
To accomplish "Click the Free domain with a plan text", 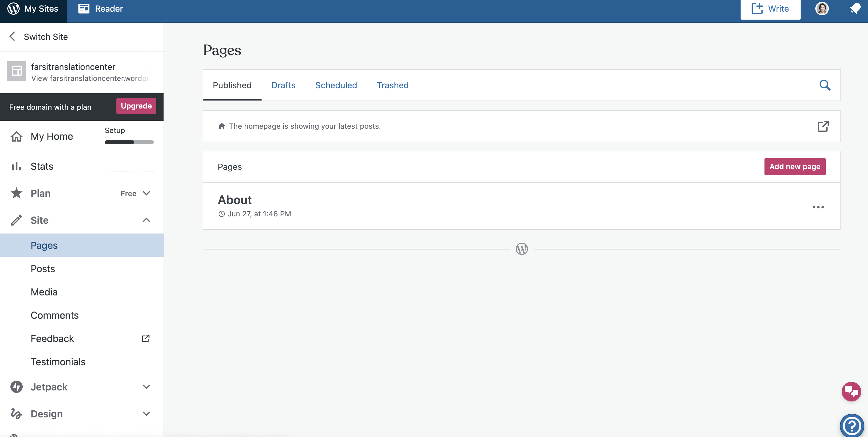I will tap(50, 107).
